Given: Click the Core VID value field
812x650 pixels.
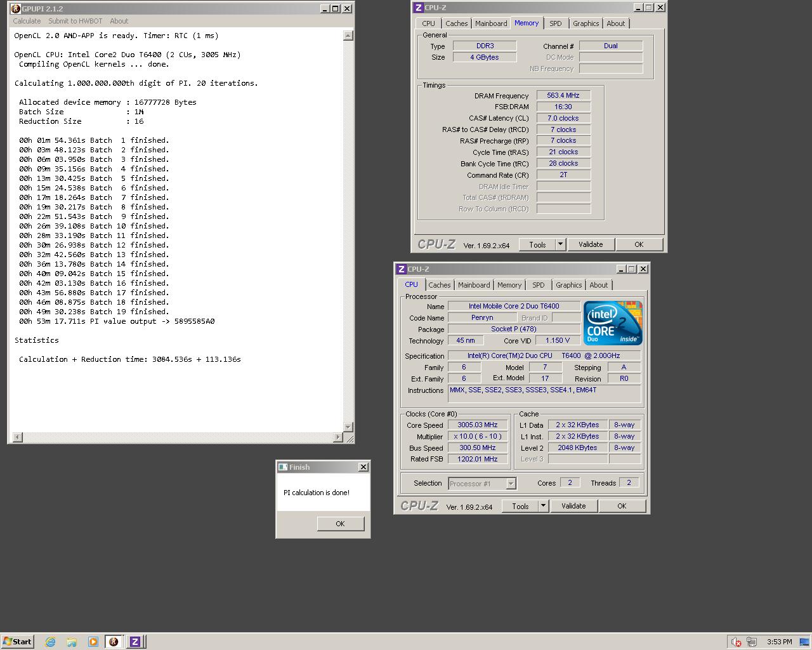Looking at the screenshot, I should pos(557,340).
